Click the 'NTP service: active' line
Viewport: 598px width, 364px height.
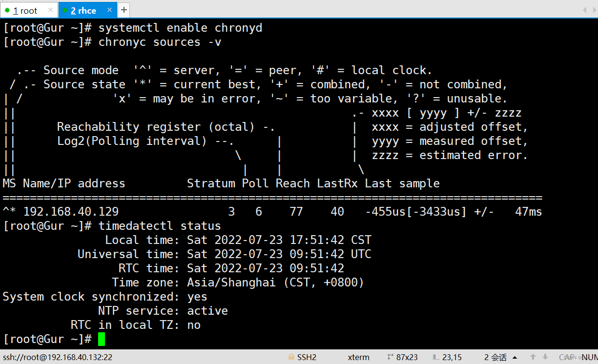click(x=163, y=311)
